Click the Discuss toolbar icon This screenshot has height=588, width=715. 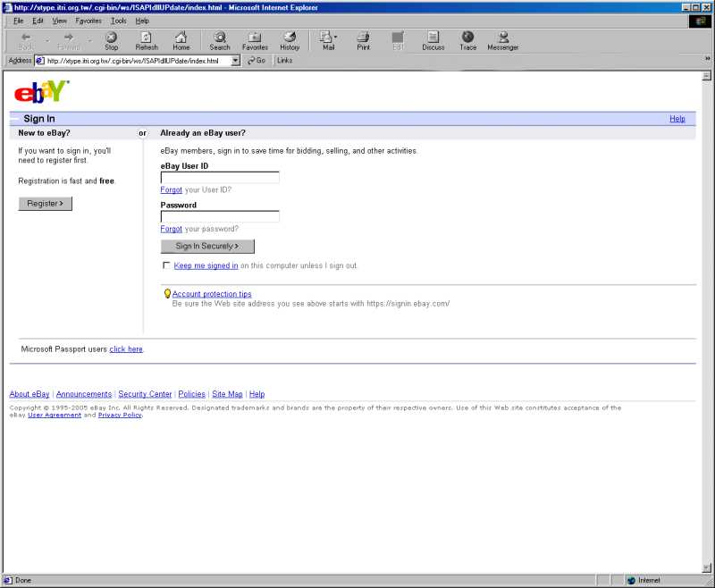click(x=433, y=40)
